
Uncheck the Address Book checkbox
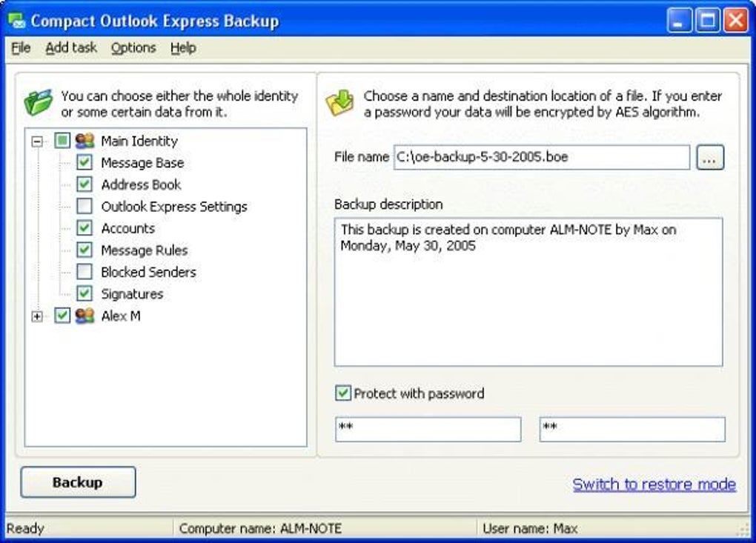tap(84, 184)
